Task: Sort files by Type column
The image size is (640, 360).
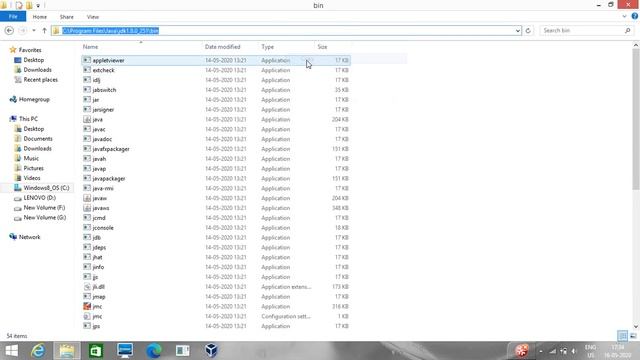Action: coord(268,47)
